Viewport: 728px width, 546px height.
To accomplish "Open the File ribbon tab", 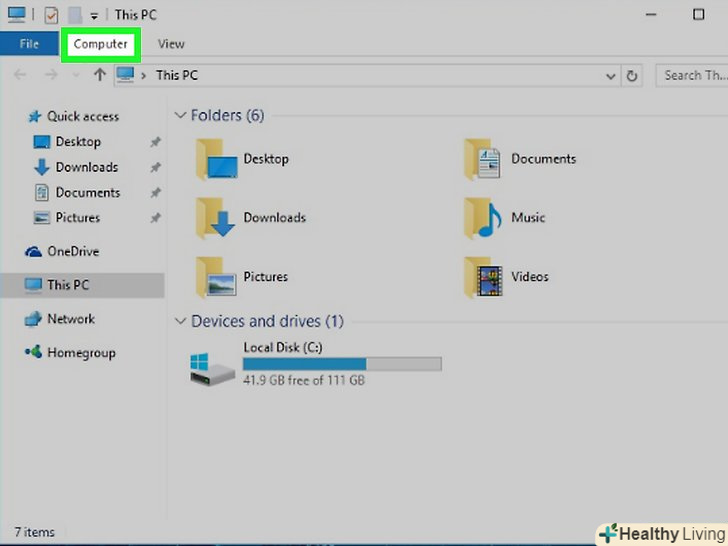I will pos(29,44).
